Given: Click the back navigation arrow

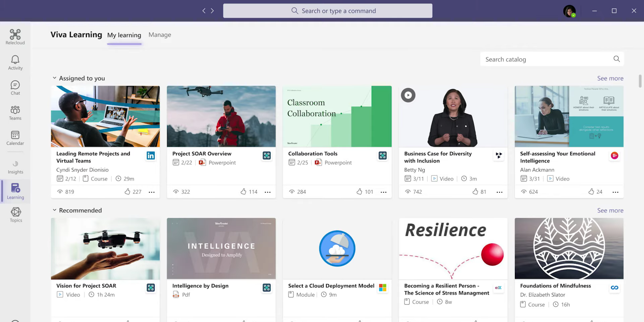Looking at the screenshot, I should tap(204, 11).
